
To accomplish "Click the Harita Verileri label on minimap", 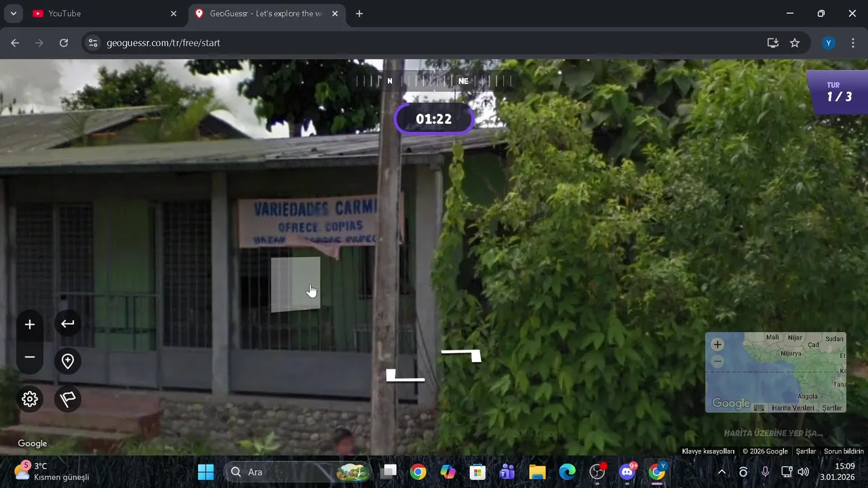I will (x=793, y=408).
